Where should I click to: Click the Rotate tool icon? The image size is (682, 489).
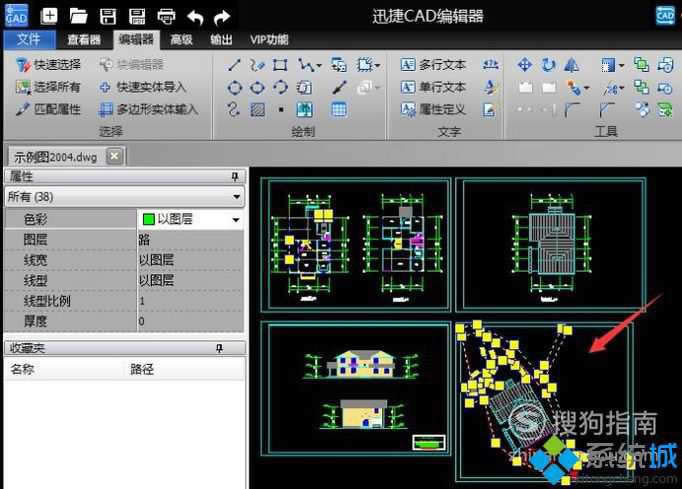[x=548, y=65]
